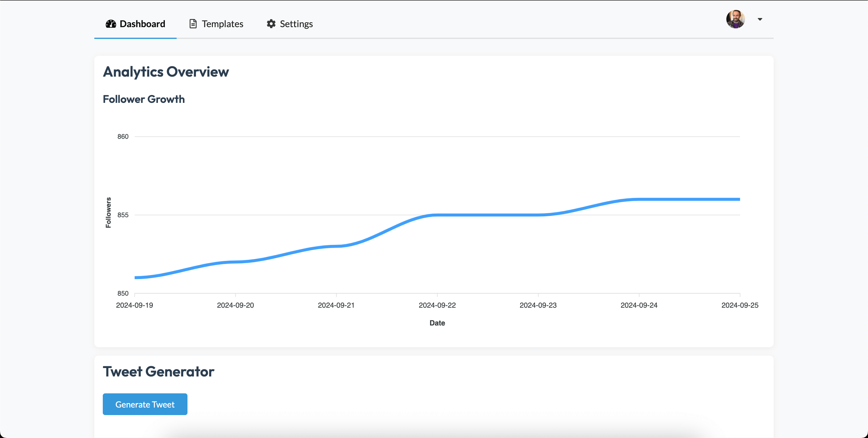Click the 2024-09-24 date axis label
This screenshot has height=438, width=868.
coord(639,305)
